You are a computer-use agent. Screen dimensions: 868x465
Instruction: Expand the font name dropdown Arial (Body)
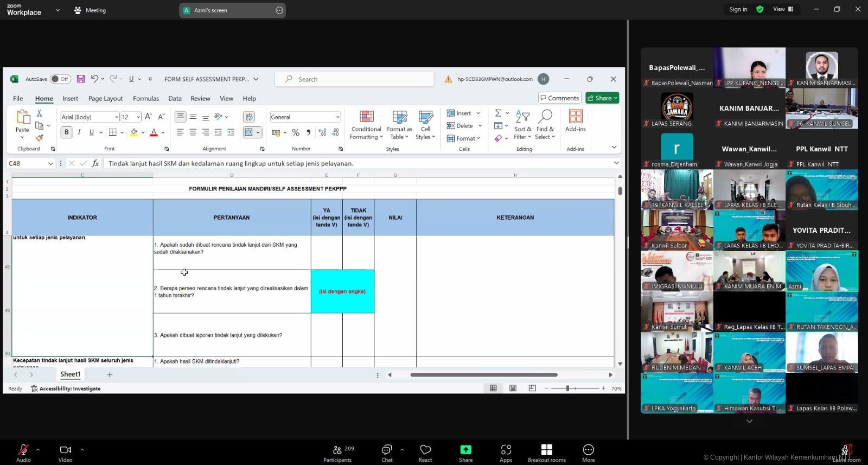tap(117, 117)
